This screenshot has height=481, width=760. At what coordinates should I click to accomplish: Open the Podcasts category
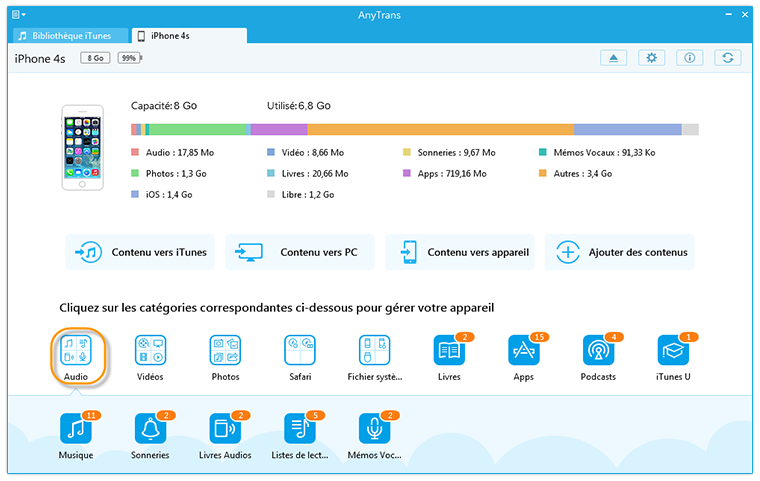(599, 357)
